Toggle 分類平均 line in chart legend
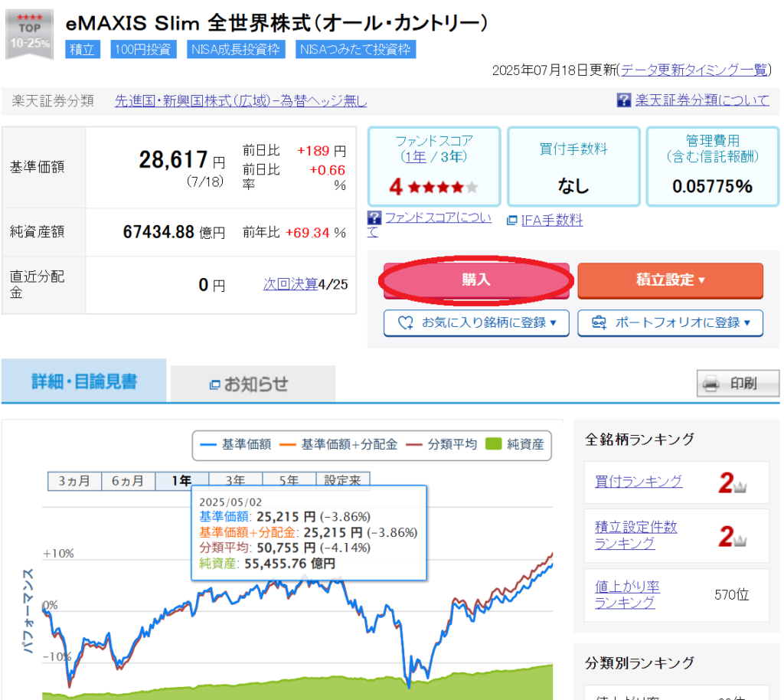The width and height of the screenshot is (784, 700). click(442, 444)
